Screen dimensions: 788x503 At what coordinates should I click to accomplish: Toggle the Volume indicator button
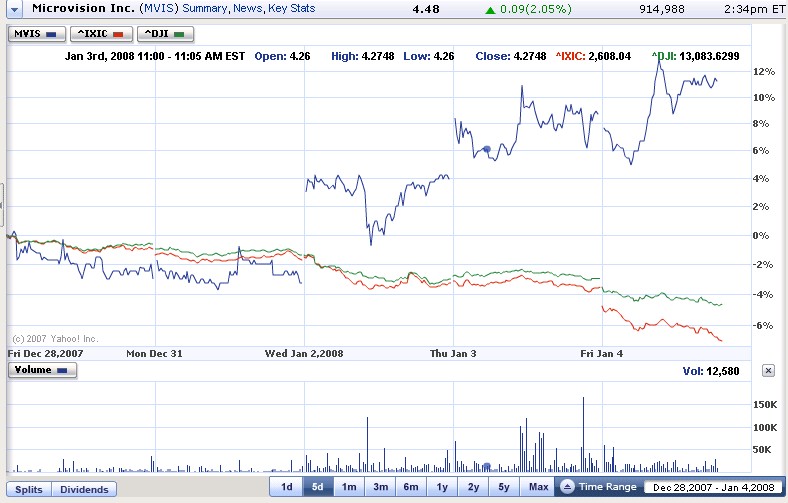(x=42, y=370)
